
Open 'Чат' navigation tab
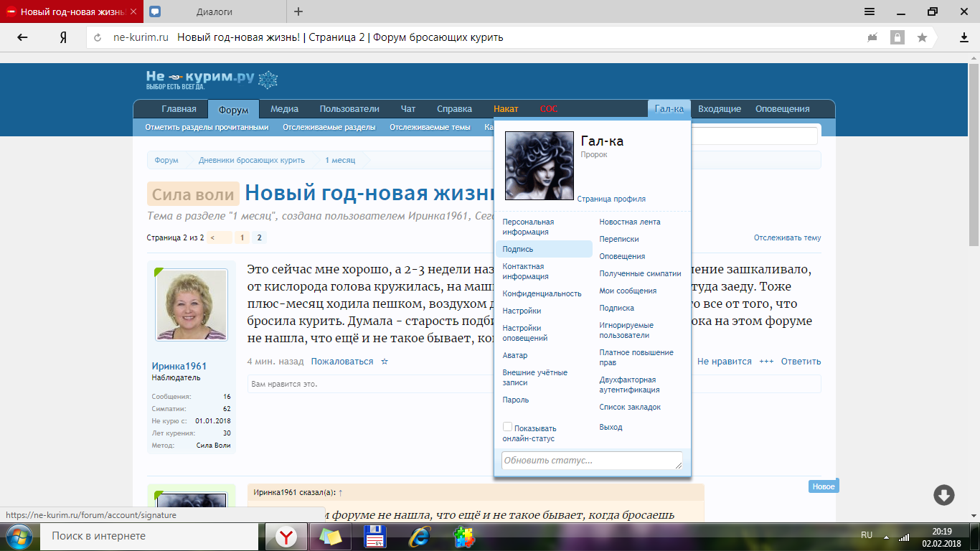(x=408, y=109)
